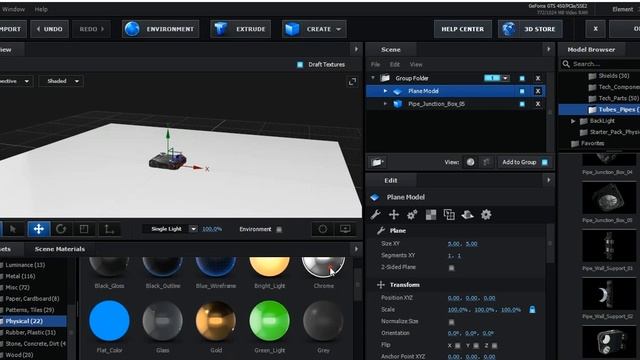Click the UNDO button
This screenshot has height=360, width=640.
pyautogui.click(x=49, y=29)
